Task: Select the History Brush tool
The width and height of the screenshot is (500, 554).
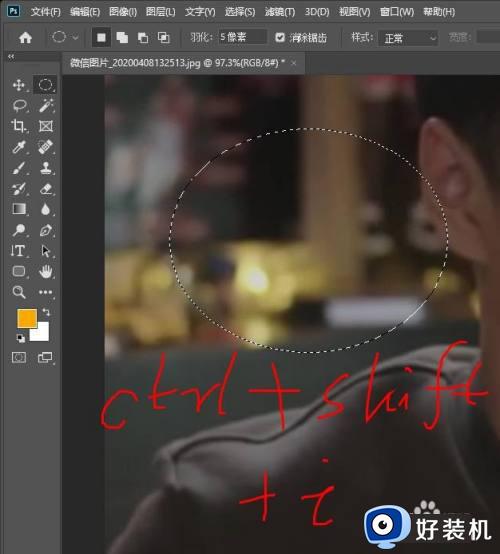Action: (x=19, y=189)
